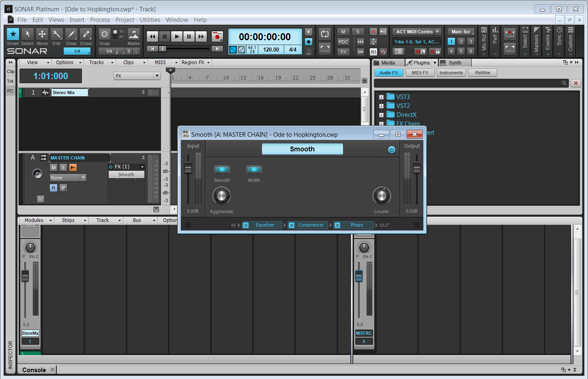Expand the DirectX folder
This screenshot has height=379, width=588.
(381, 115)
